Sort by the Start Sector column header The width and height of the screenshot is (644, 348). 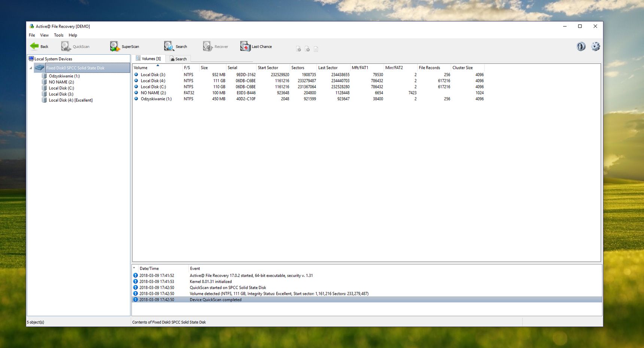click(x=273, y=68)
